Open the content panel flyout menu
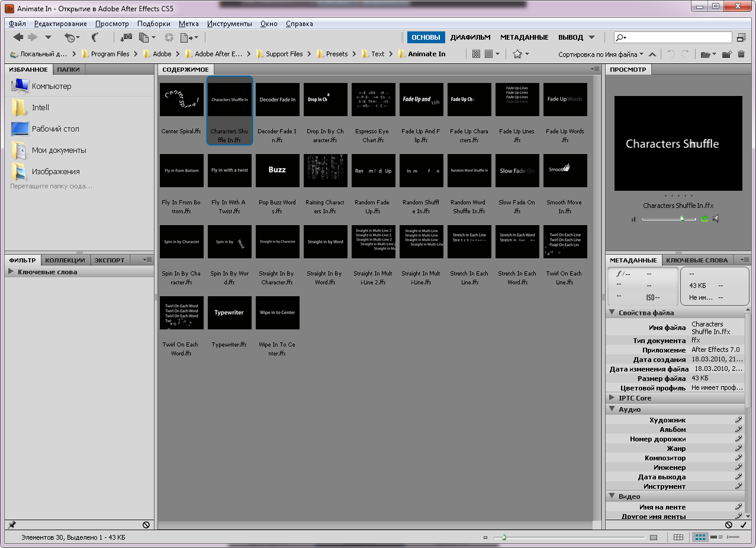 (595, 69)
